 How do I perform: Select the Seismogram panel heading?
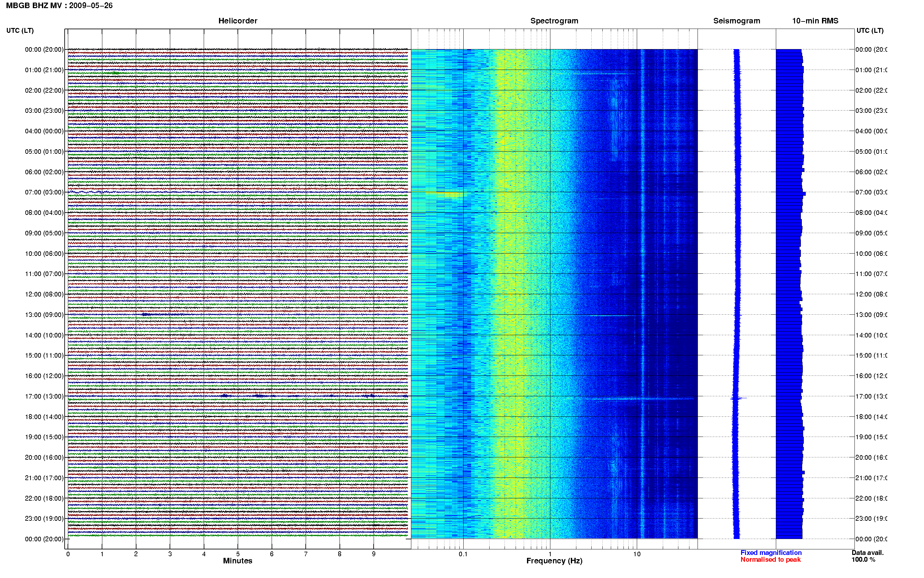(737, 21)
